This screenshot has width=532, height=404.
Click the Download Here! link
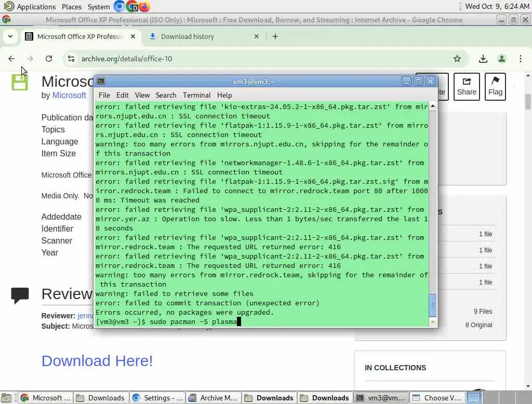(x=97, y=361)
